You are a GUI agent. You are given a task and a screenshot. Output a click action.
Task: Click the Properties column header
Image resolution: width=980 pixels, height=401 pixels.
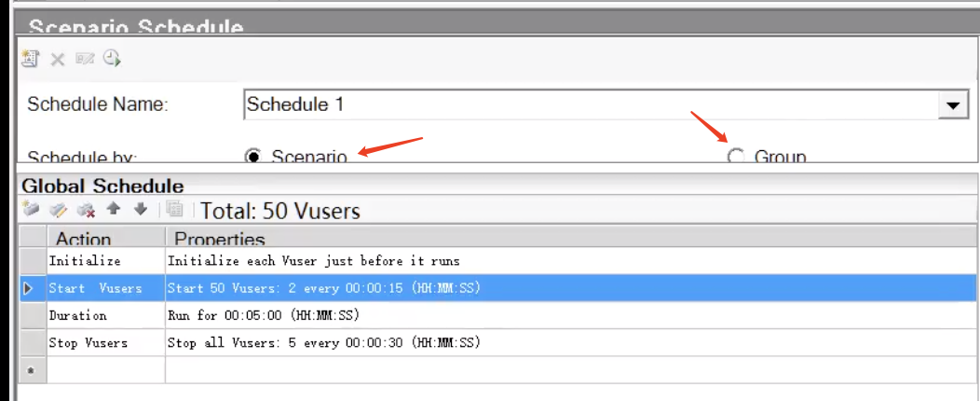(x=571, y=237)
